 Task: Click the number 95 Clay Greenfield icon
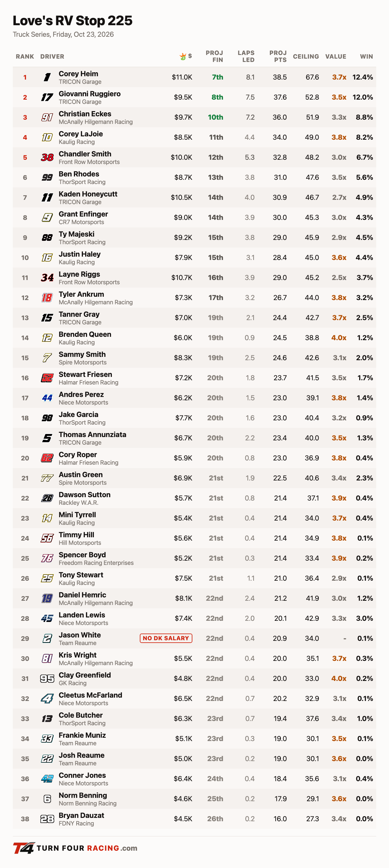47,678
